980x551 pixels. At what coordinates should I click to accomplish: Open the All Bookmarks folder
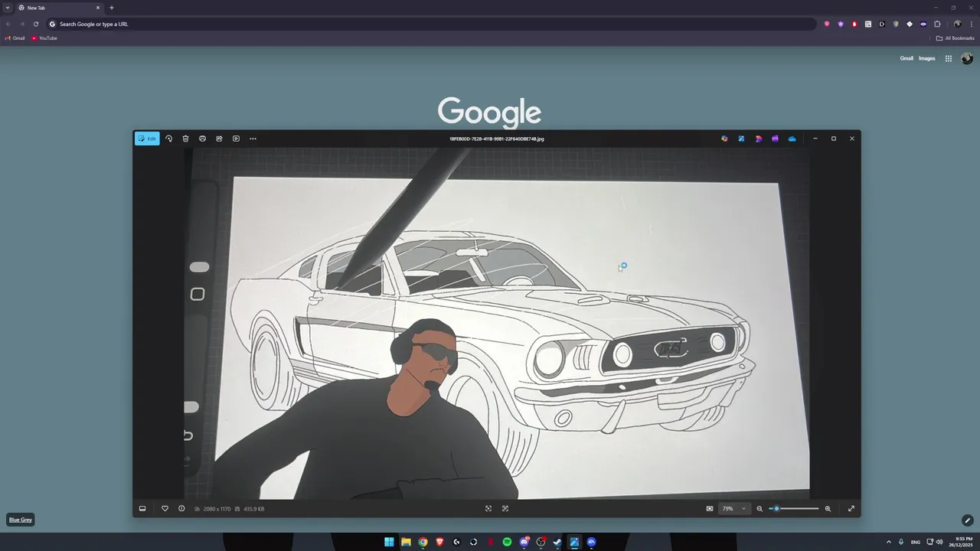[955, 38]
